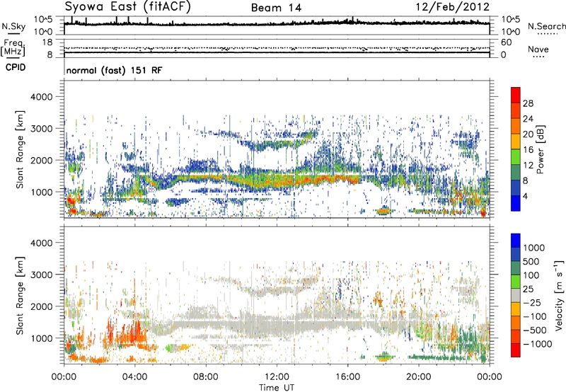This screenshot has width=566, height=392.
Task: Click the 'CPID' label
Action: tap(16, 67)
